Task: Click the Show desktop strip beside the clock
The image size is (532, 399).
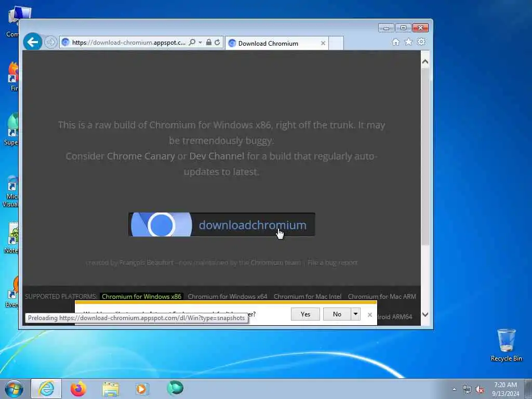Action: (528, 389)
